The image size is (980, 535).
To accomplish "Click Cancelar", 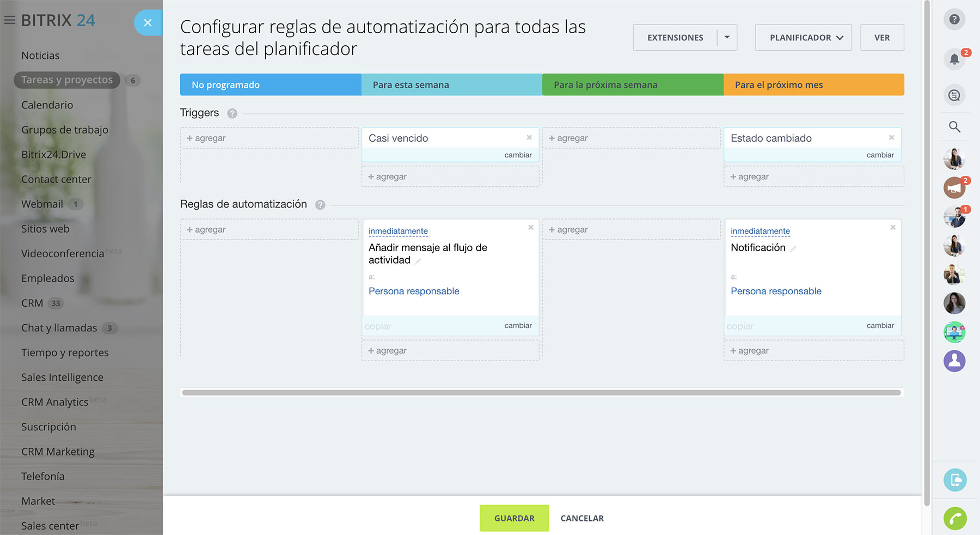I will coord(582,518).
